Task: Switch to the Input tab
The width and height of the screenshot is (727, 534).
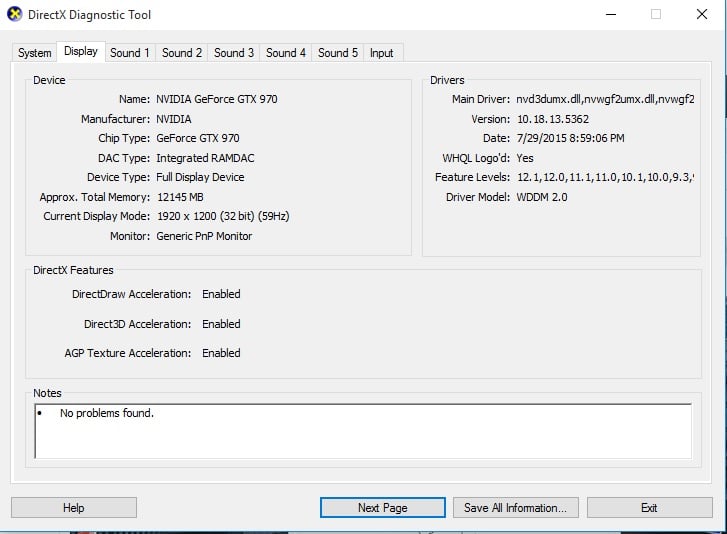Action: coord(382,53)
